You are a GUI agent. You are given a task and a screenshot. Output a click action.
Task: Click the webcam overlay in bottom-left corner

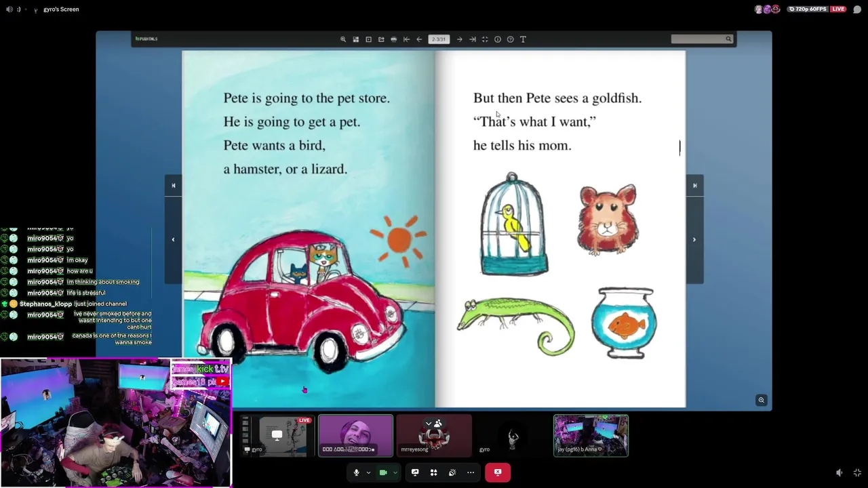point(116,423)
